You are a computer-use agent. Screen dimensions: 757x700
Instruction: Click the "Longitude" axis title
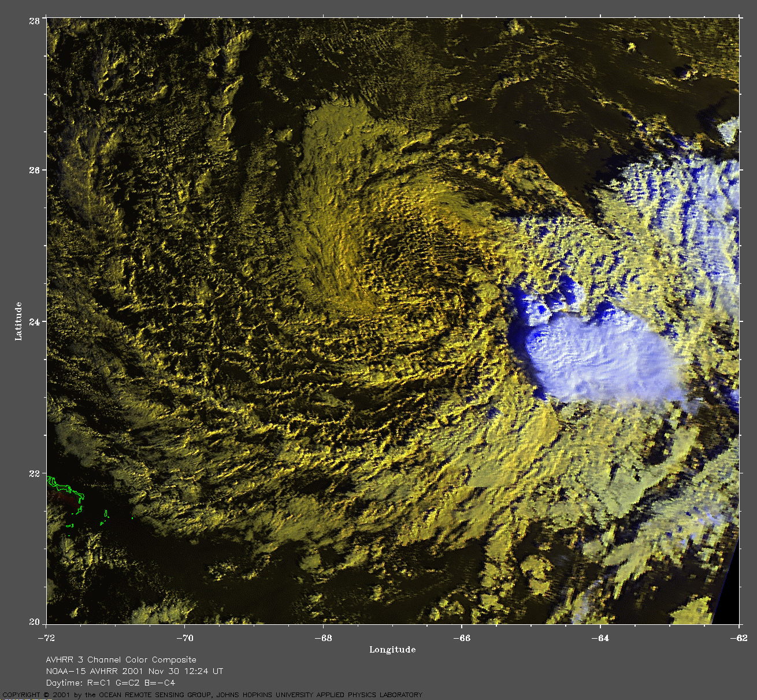pyautogui.click(x=392, y=650)
